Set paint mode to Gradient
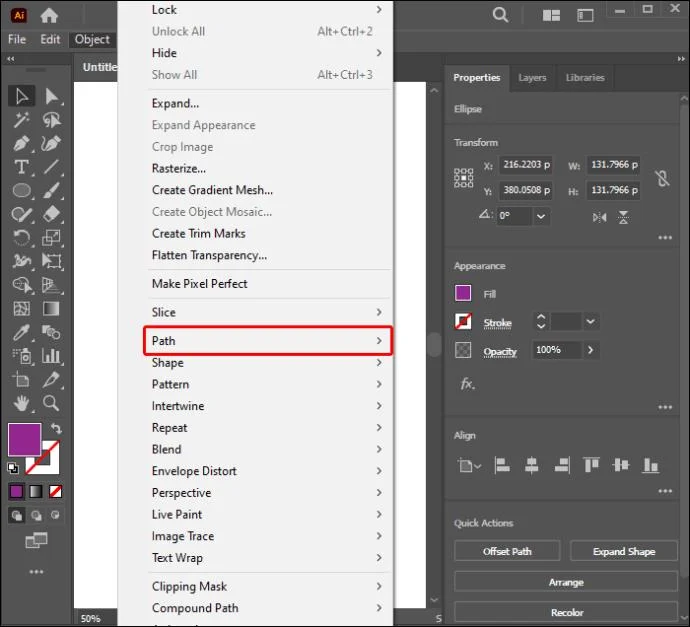690x627 pixels. point(36,491)
